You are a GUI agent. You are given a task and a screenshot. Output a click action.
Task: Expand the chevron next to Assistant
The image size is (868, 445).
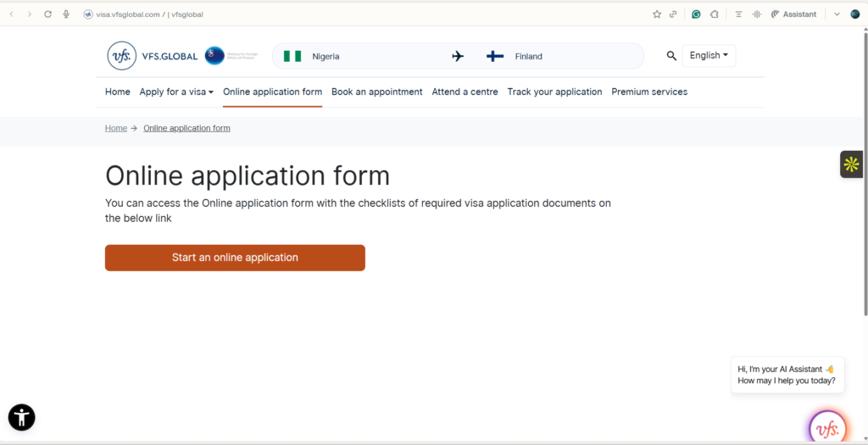(x=837, y=14)
